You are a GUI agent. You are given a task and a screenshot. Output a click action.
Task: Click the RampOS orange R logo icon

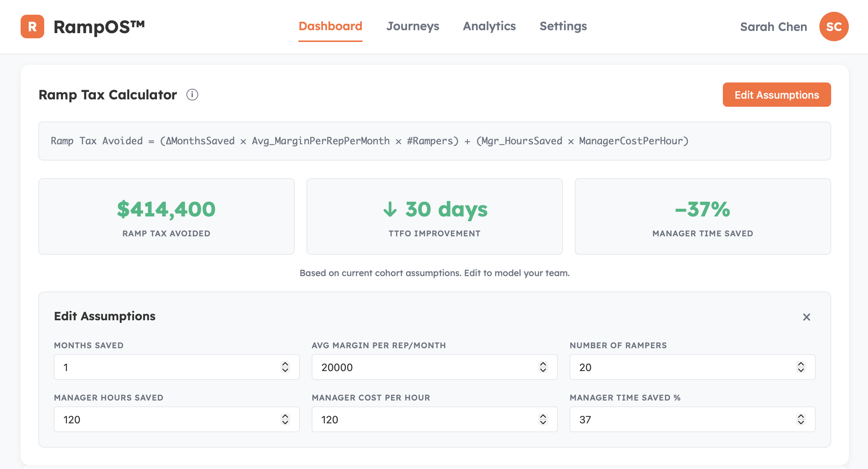tap(32, 27)
